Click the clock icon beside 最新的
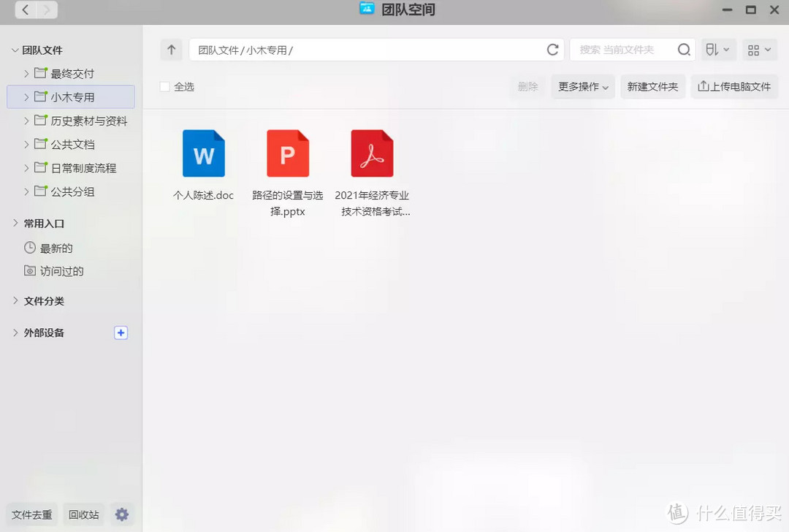Screen dimensions: 789x532 [x=30, y=248]
